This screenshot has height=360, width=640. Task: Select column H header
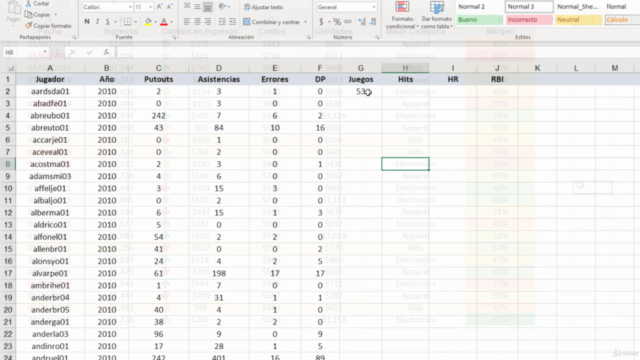tap(405, 68)
